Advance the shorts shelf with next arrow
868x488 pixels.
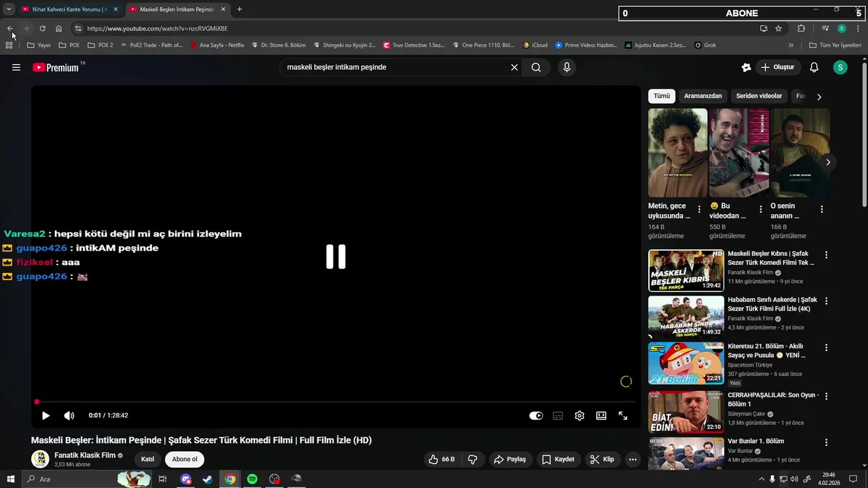(x=827, y=162)
